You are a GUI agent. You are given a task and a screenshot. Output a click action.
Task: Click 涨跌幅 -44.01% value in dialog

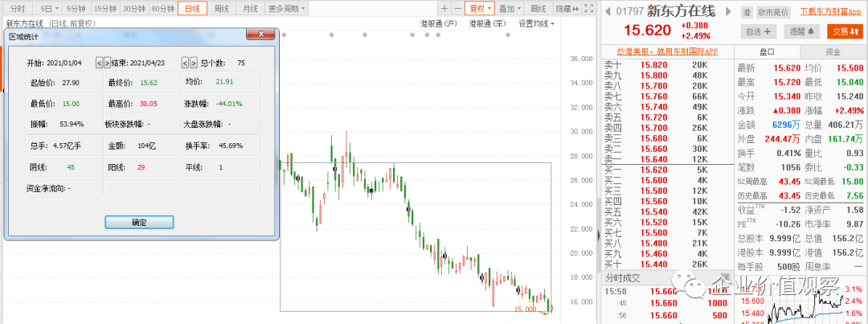point(229,104)
